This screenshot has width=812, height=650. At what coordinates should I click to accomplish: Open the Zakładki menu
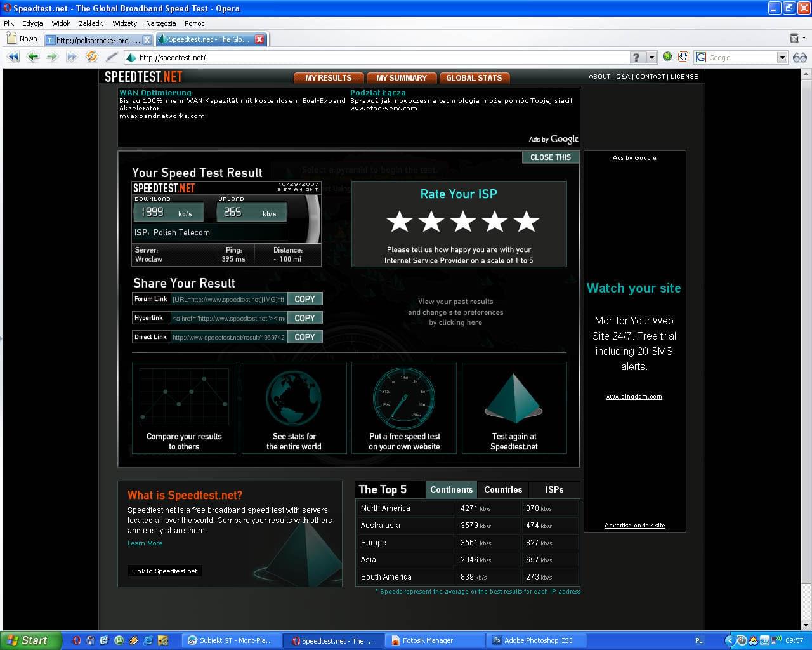coord(91,23)
